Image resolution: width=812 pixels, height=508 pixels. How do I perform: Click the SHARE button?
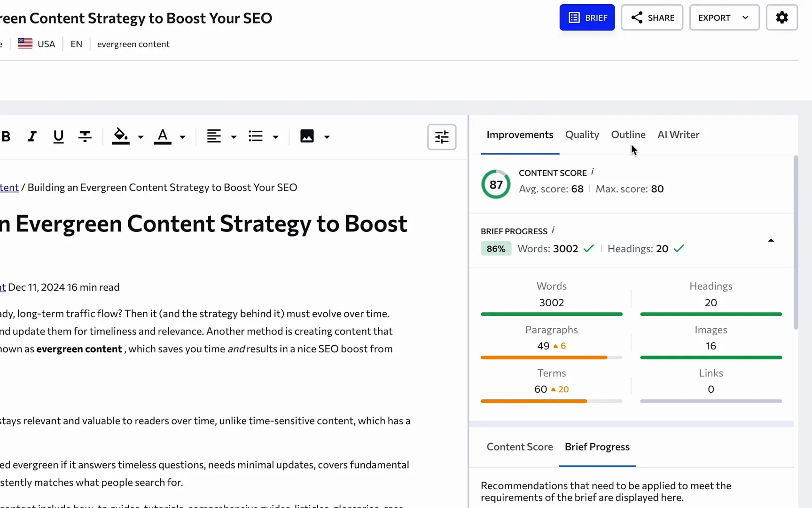652,18
